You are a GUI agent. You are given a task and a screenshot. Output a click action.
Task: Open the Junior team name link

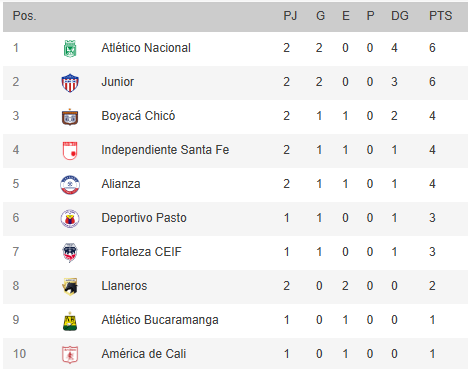point(118,82)
